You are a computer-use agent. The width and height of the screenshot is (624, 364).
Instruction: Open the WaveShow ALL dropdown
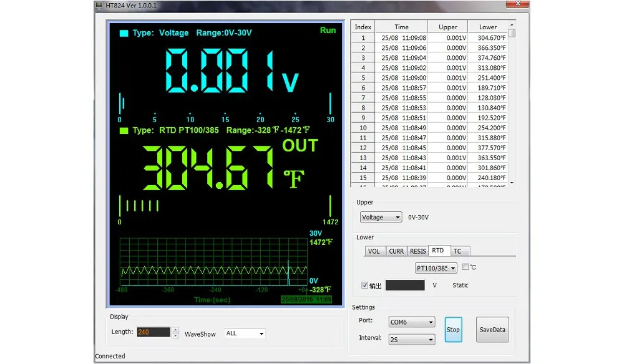coord(245,333)
